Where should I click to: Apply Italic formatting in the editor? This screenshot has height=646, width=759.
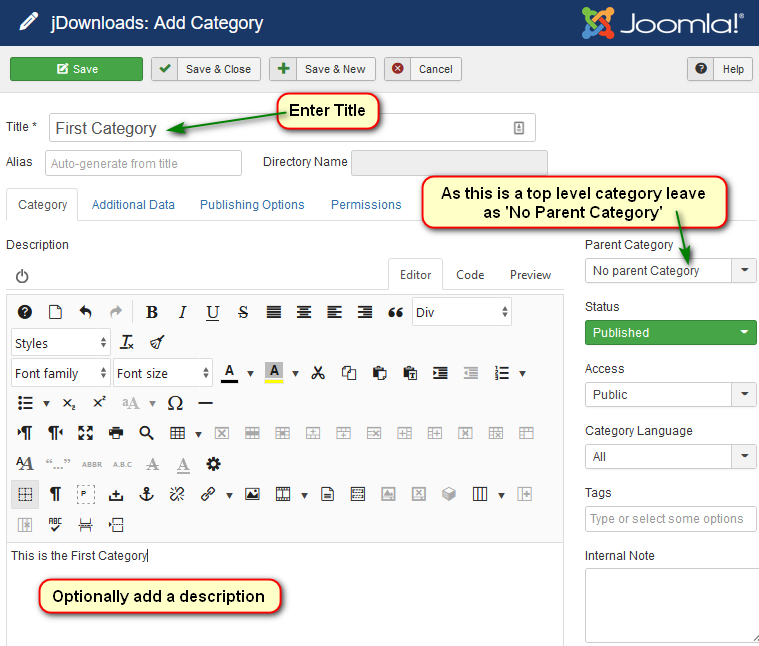click(x=182, y=312)
